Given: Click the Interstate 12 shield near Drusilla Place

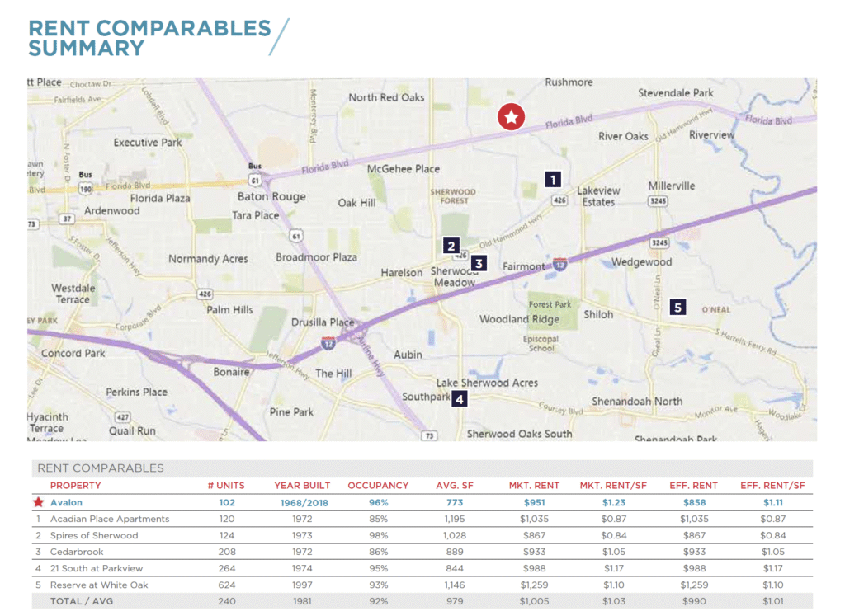Looking at the screenshot, I should (x=328, y=343).
